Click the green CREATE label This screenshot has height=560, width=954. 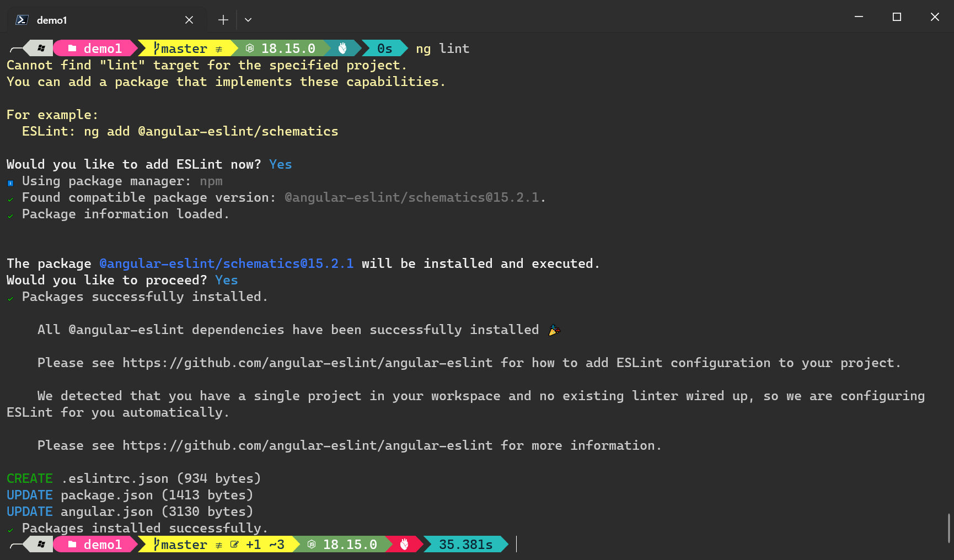click(x=30, y=478)
